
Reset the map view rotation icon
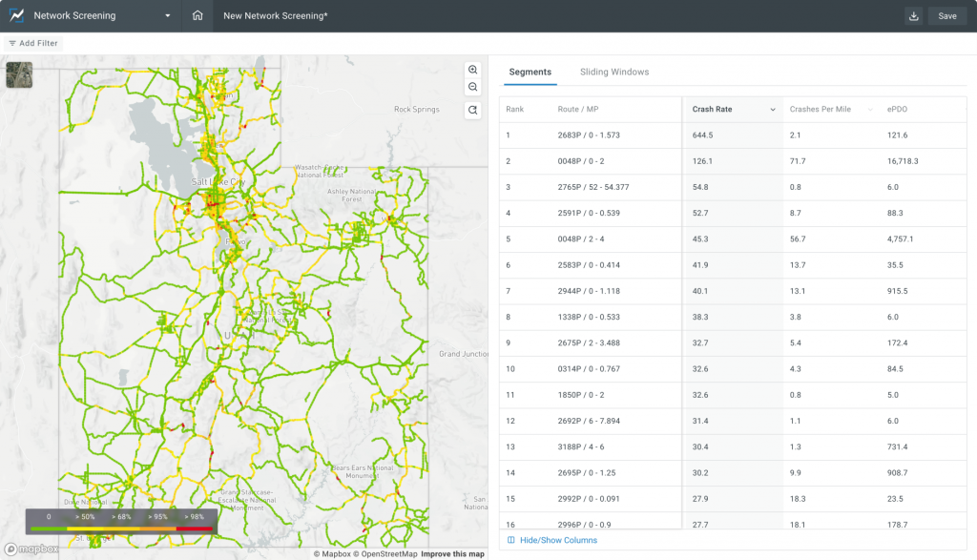[x=472, y=111]
